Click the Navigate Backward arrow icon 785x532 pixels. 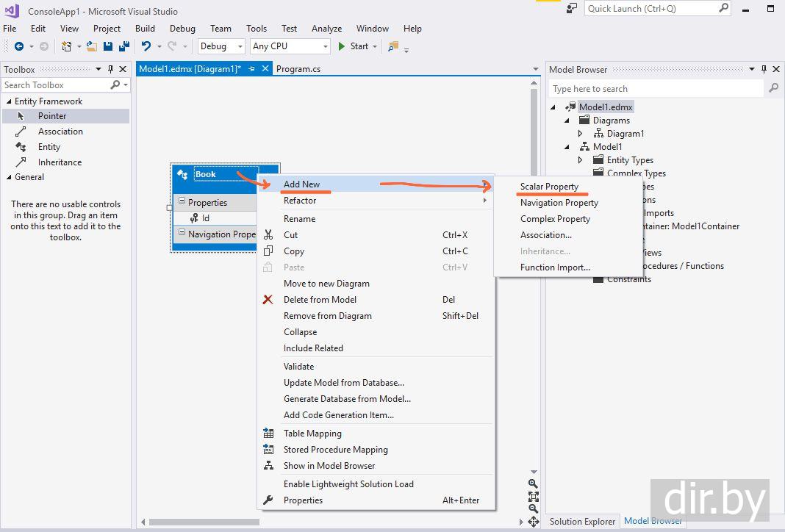pyautogui.click(x=19, y=46)
